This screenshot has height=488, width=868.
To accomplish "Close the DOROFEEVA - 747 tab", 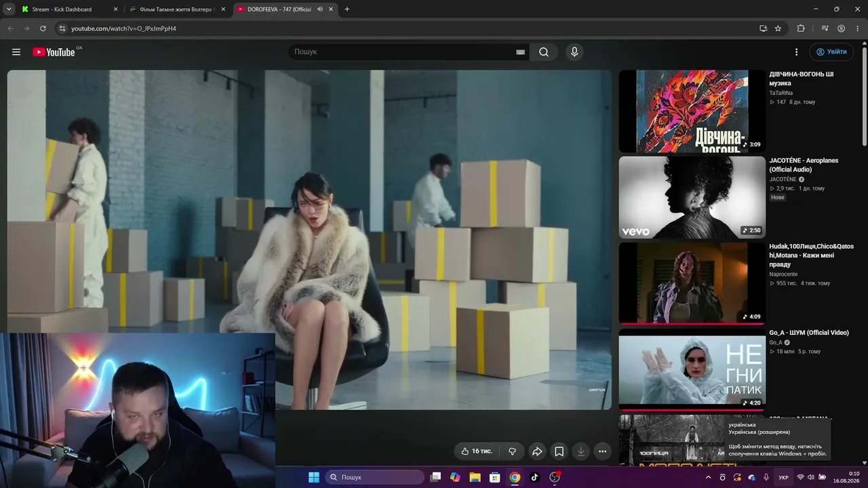I will tap(331, 9).
